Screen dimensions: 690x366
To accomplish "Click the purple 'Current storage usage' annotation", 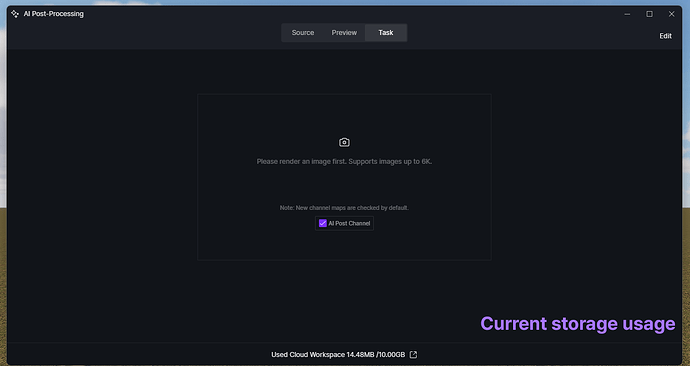I will point(577,324).
